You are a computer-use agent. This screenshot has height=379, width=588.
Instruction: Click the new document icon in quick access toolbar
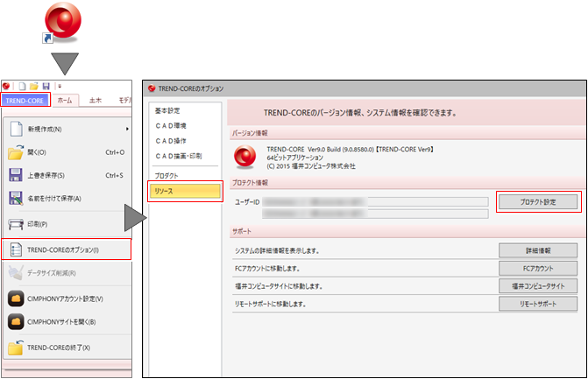[x=22, y=86]
